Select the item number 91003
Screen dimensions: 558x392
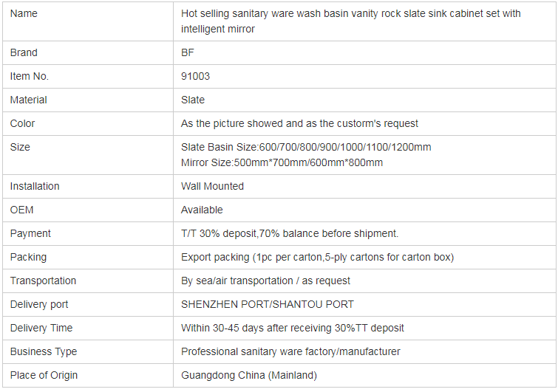[195, 77]
